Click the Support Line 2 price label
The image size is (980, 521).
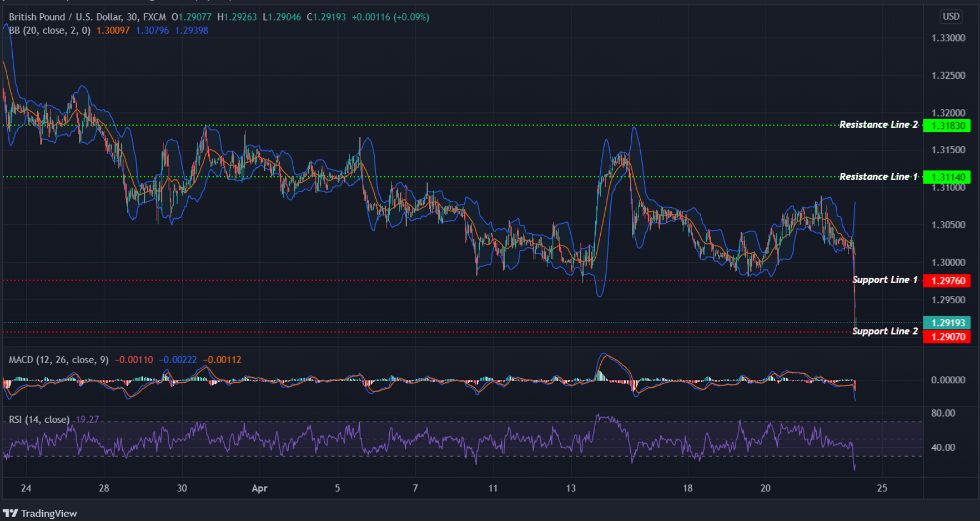click(x=947, y=337)
